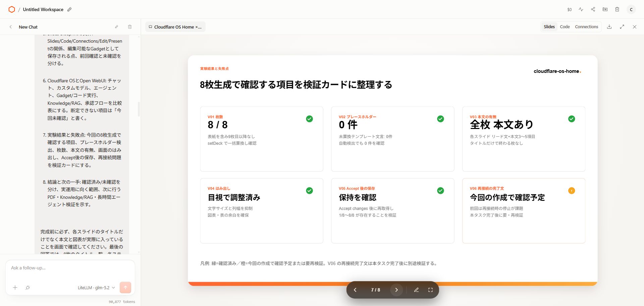Click the 8 / 8 value in V01 card

pos(218,125)
